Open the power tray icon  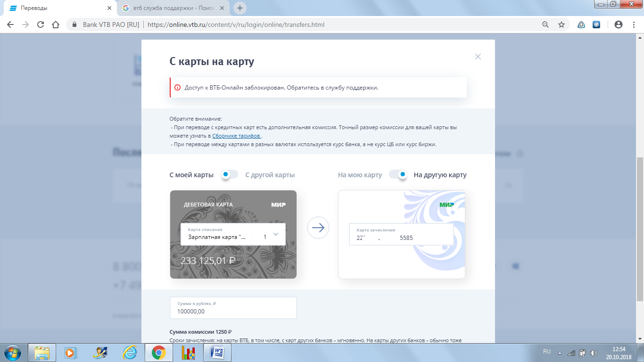(583, 353)
